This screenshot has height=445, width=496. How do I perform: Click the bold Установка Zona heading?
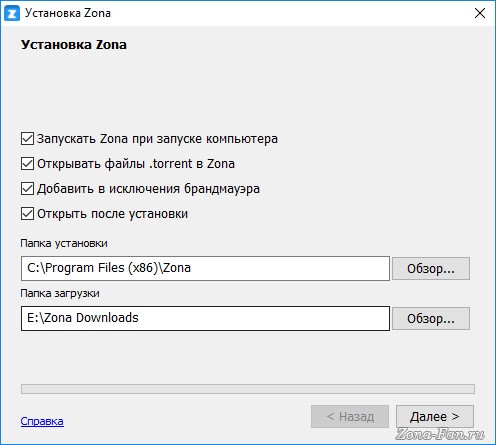tap(74, 45)
